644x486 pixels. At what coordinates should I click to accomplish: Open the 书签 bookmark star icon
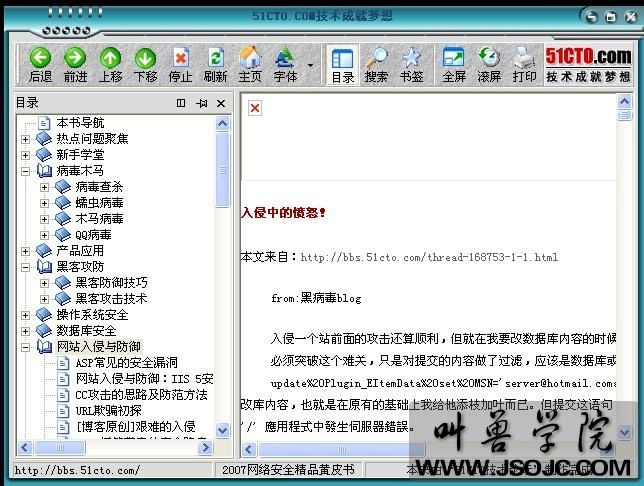(411, 58)
